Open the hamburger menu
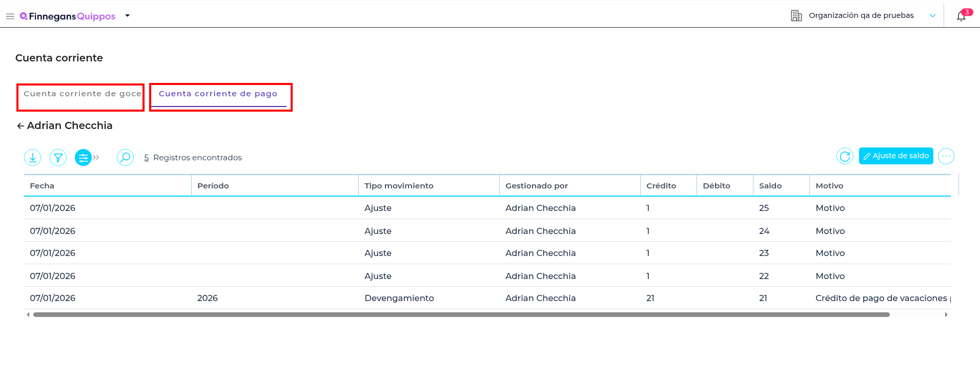Screen dimensions: 980x384 [10, 16]
